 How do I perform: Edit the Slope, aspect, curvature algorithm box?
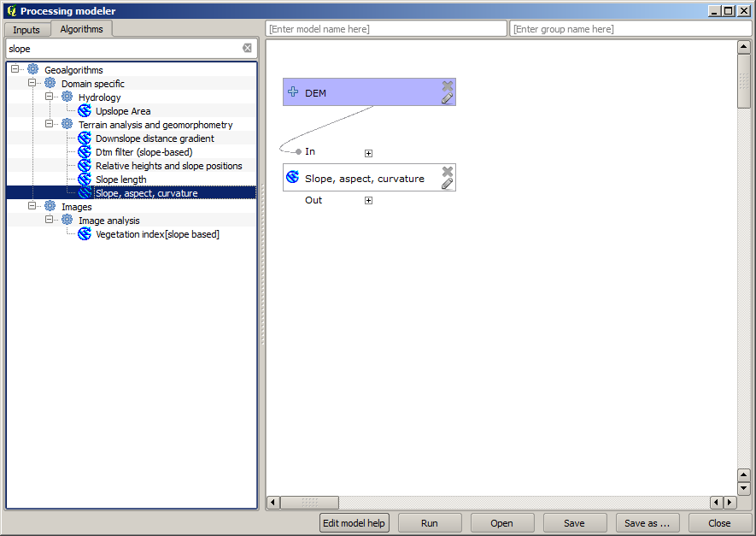[447, 184]
